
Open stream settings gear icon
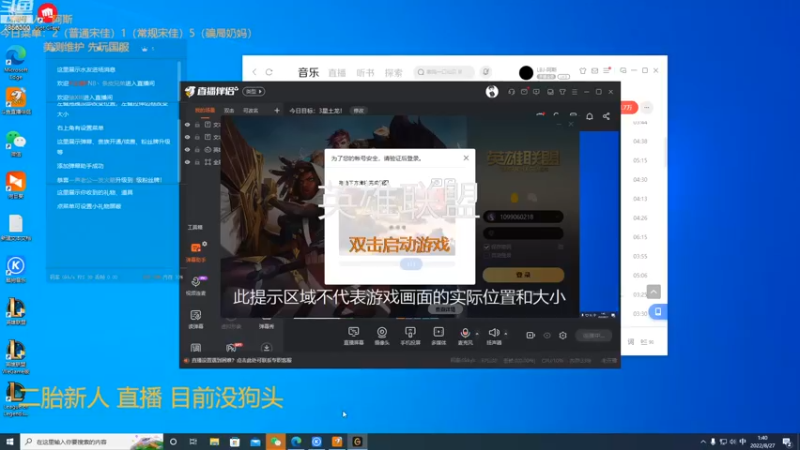(x=563, y=335)
